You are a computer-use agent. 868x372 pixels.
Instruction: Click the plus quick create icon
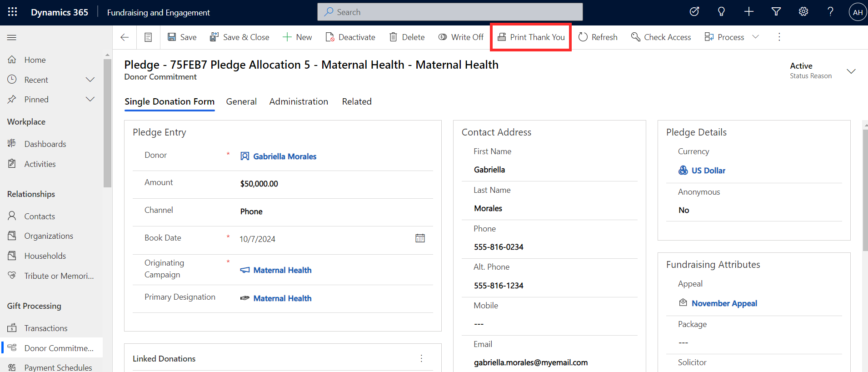point(749,12)
